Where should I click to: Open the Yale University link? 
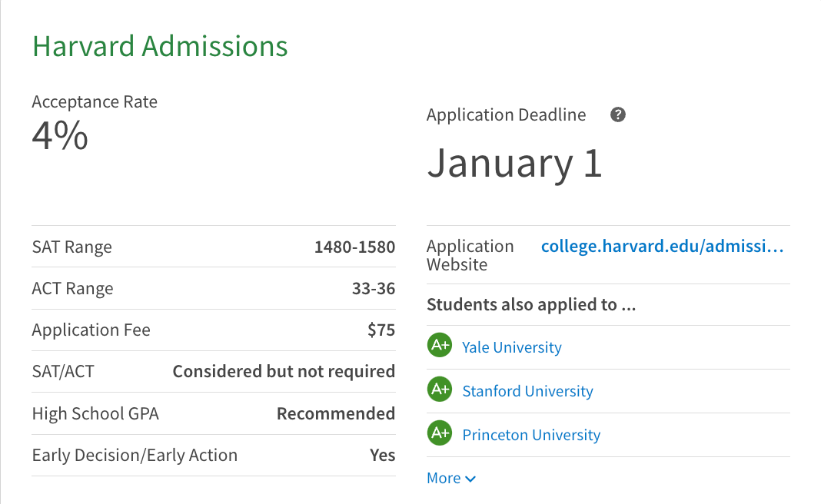(511, 347)
